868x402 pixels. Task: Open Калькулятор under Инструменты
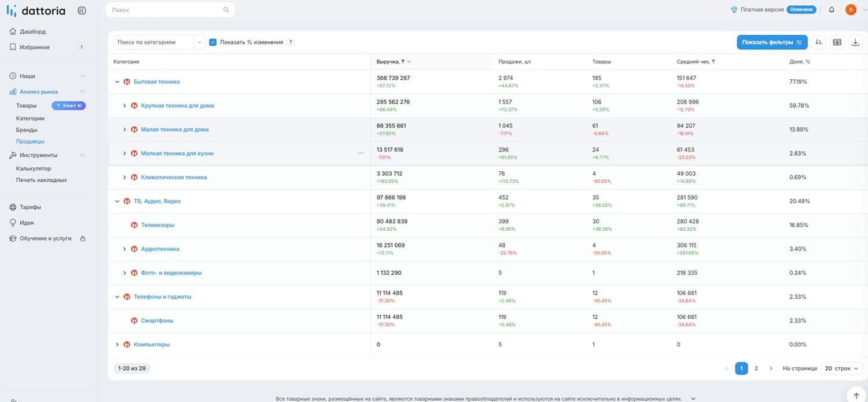click(x=34, y=169)
